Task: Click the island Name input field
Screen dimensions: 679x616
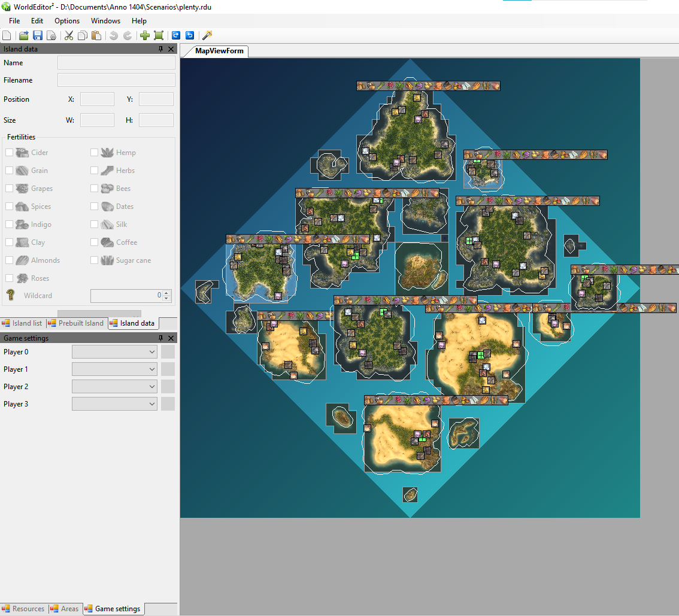Action: pyautogui.click(x=117, y=63)
